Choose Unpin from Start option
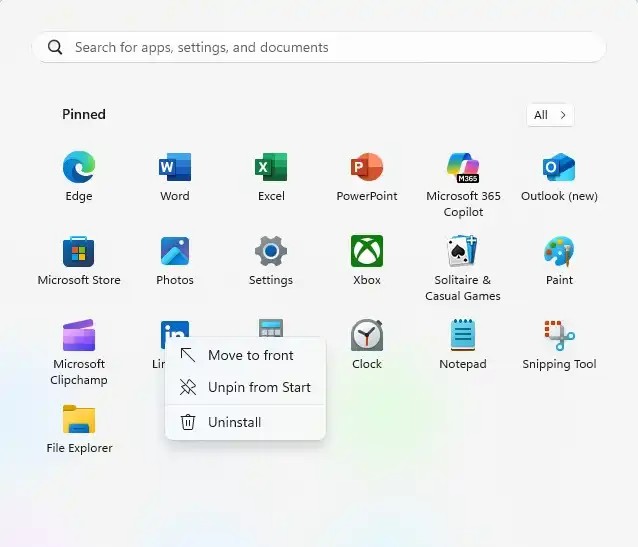This screenshot has width=638, height=547. [258, 387]
